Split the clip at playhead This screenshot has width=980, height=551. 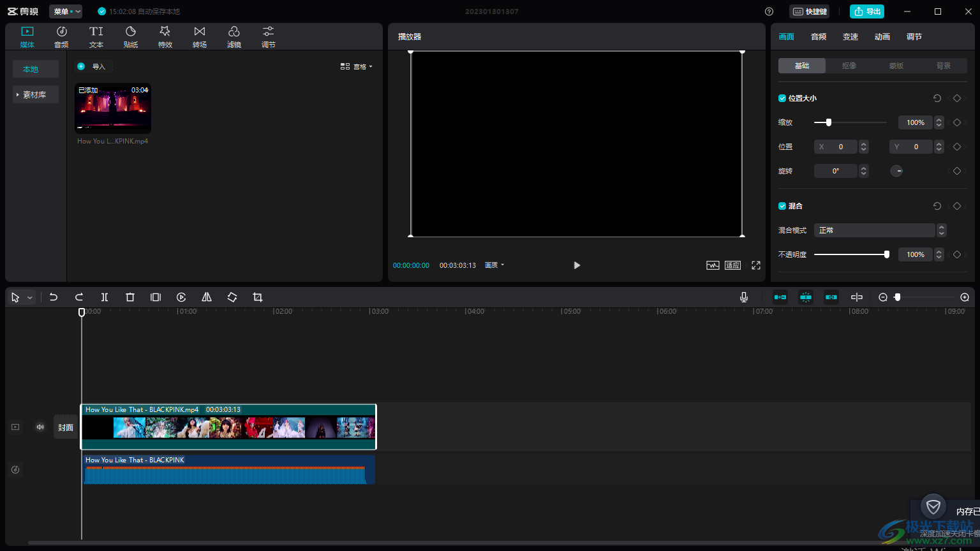coord(105,297)
